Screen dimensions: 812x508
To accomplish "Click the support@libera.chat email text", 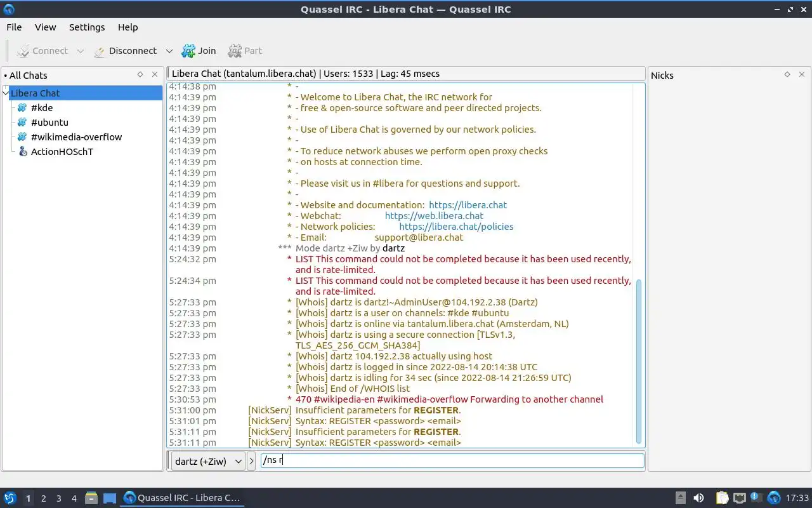I will coord(419,237).
